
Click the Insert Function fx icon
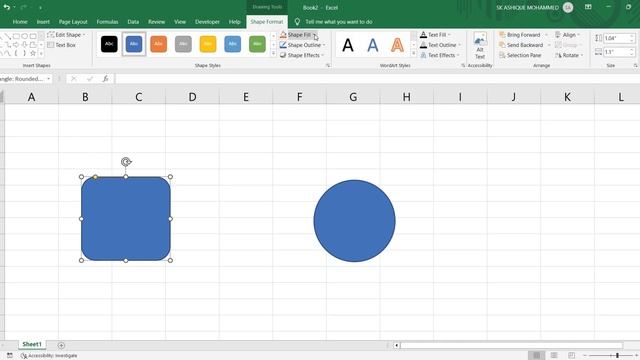(105, 79)
